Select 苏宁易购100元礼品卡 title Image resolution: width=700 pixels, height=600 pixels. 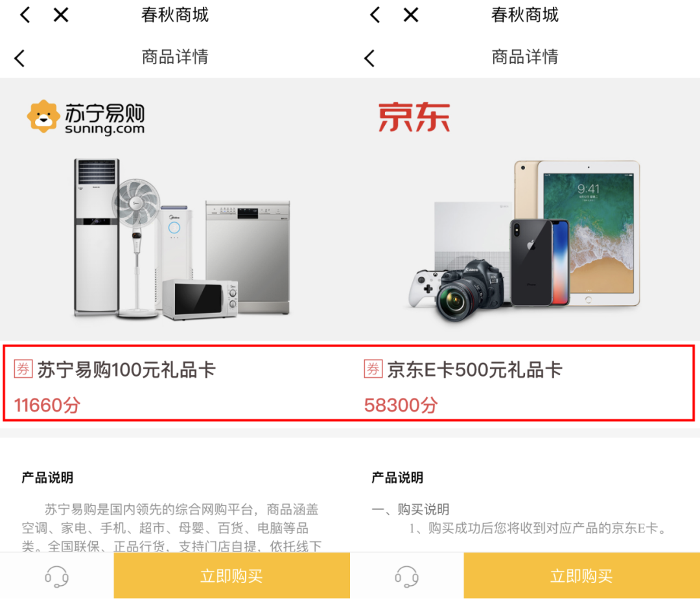click(x=126, y=369)
